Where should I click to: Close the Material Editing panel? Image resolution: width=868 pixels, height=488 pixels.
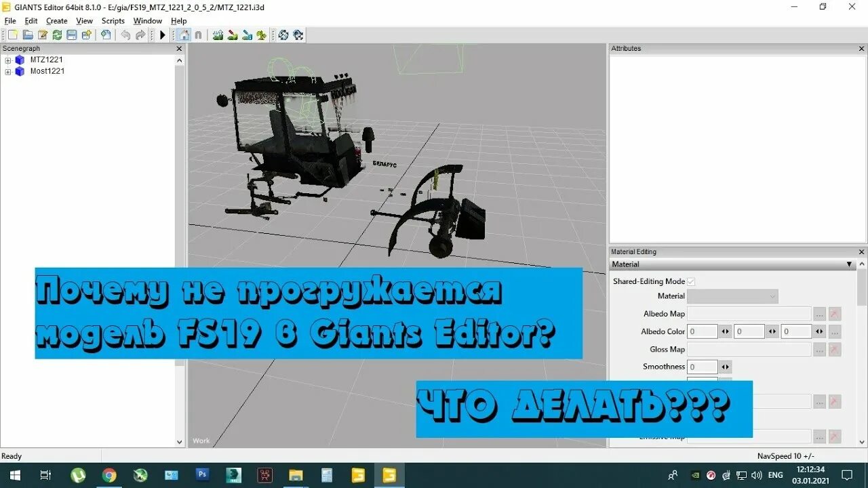point(863,252)
